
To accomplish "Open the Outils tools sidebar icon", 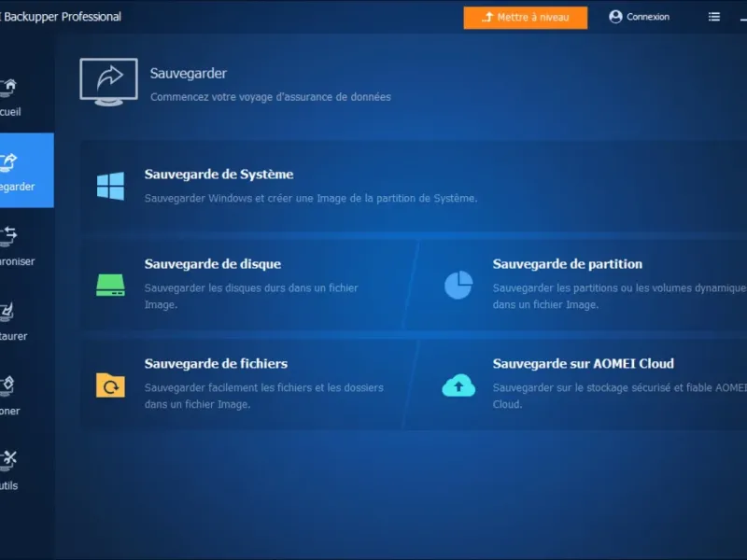I will coord(8,460).
